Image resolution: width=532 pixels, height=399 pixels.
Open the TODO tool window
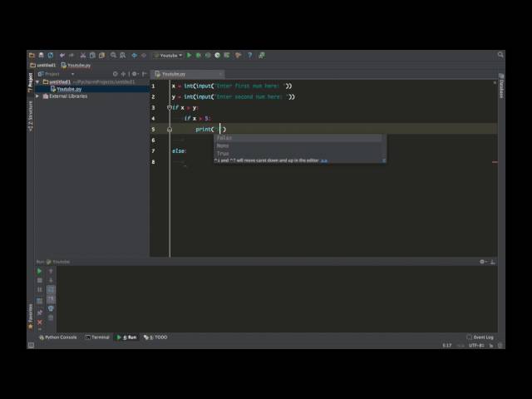(155, 337)
